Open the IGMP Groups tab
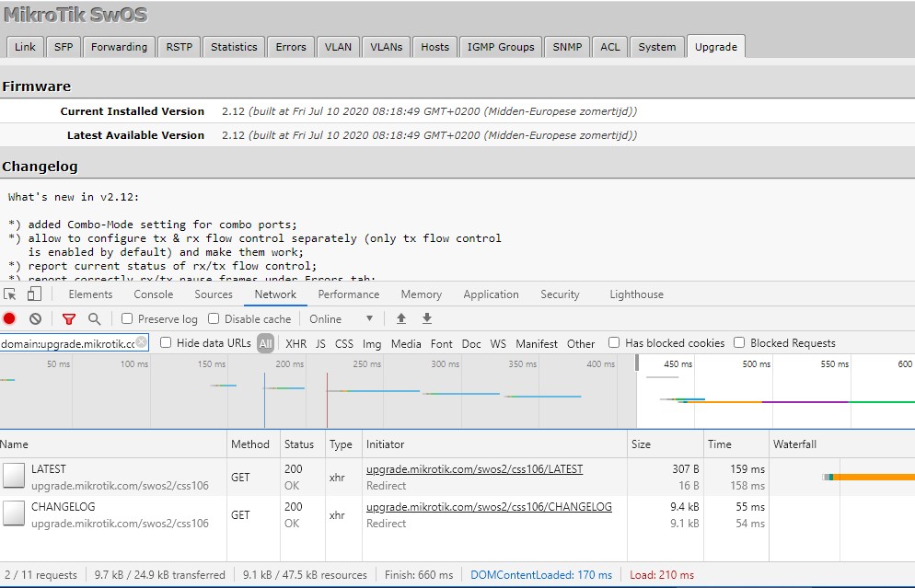Screen dimensions: 915x588 pyautogui.click(x=501, y=47)
